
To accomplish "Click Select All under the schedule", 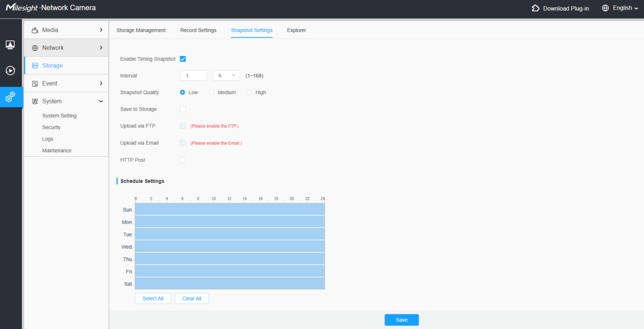I will click(153, 298).
